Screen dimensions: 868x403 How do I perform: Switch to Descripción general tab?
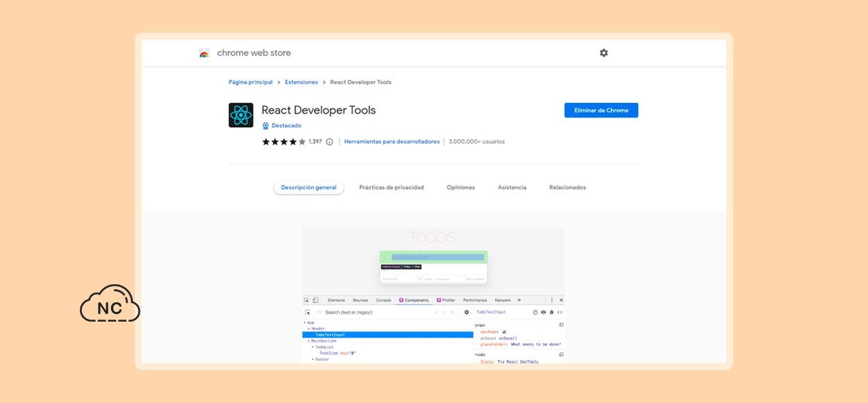point(309,188)
